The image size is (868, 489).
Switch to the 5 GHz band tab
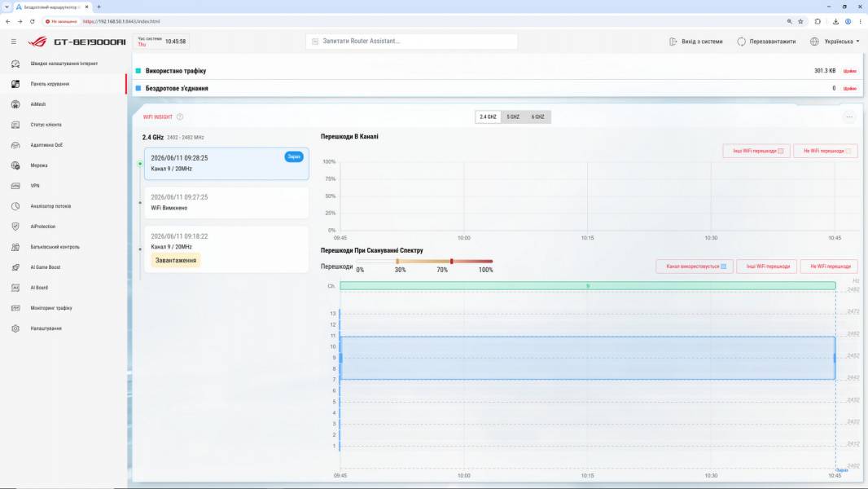(513, 117)
